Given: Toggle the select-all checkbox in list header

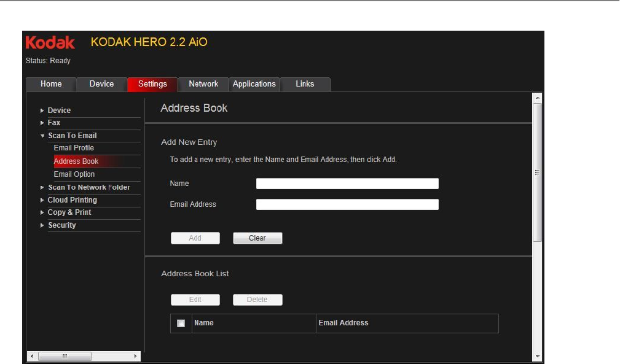Looking at the screenshot, I should [181, 323].
